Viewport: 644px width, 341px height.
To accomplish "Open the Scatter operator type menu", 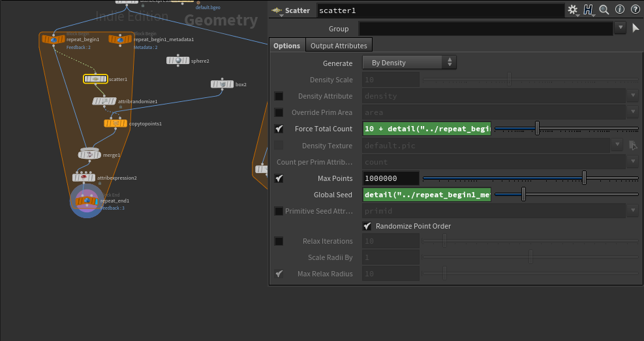I will 278,11.
